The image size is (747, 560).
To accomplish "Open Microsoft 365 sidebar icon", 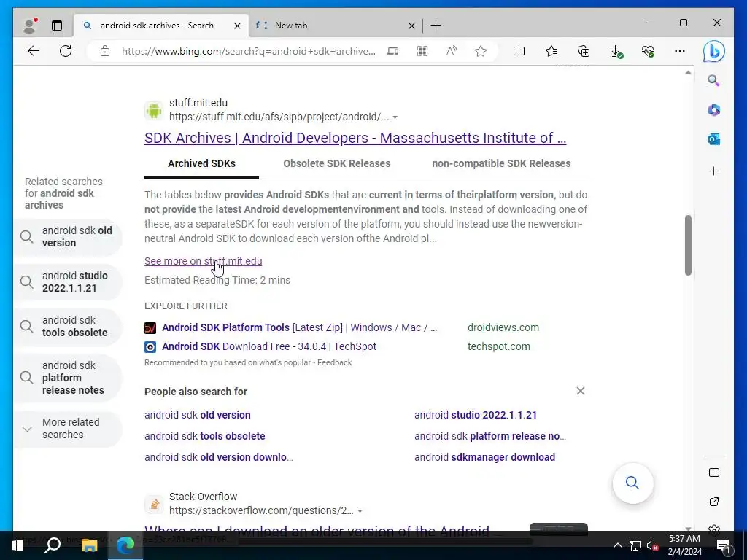I will coord(713,110).
